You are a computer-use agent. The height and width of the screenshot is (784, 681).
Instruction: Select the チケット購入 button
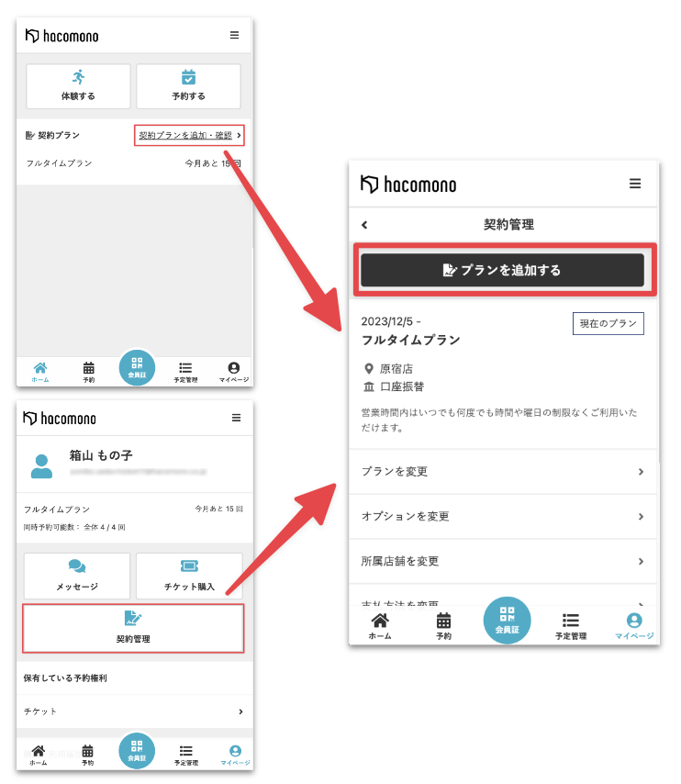[x=190, y=576]
